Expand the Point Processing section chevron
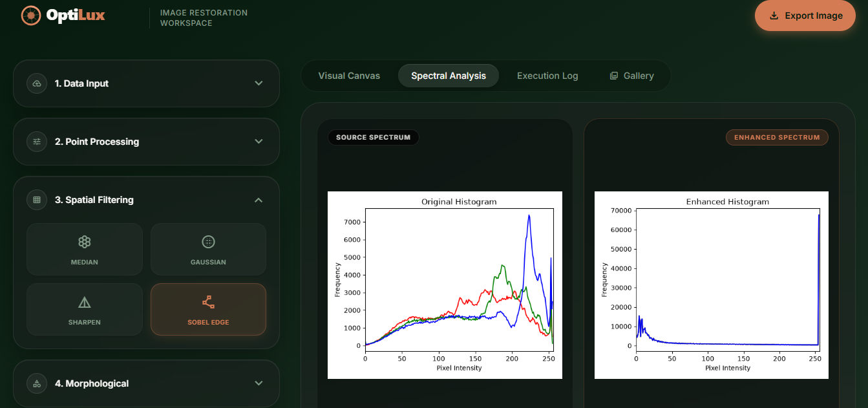Image resolution: width=868 pixels, height=408 pixels. 259,142
